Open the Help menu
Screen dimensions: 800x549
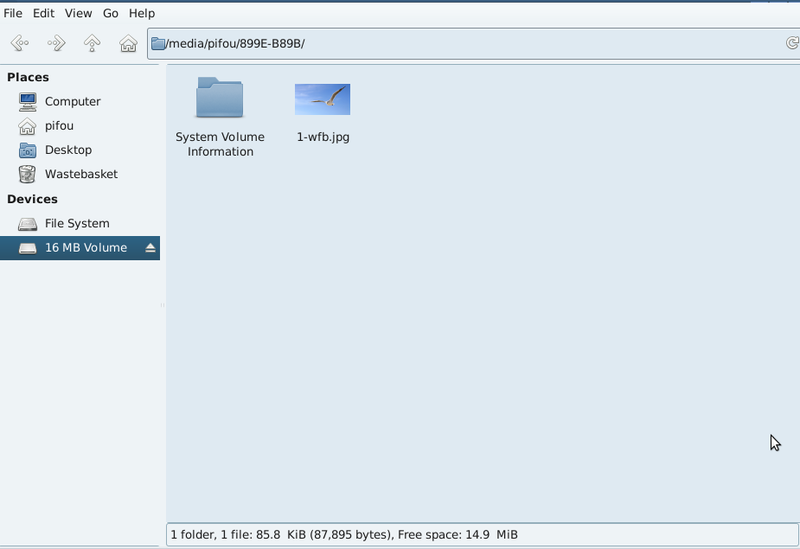(x=142, y=13)
